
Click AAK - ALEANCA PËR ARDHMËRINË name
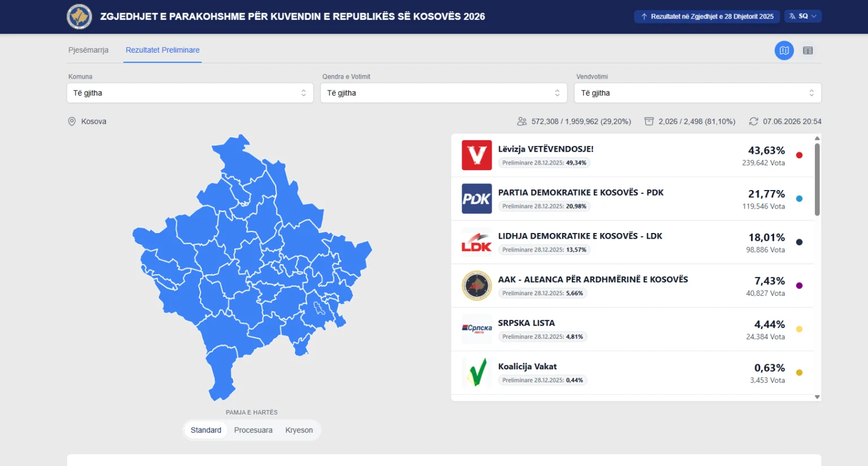click(593, 279)
